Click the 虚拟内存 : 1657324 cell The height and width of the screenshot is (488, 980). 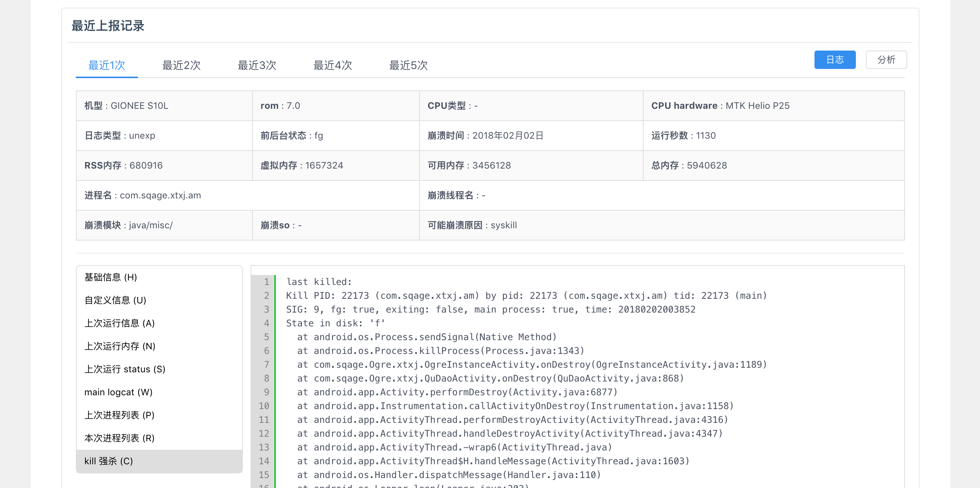click(336, 165)
